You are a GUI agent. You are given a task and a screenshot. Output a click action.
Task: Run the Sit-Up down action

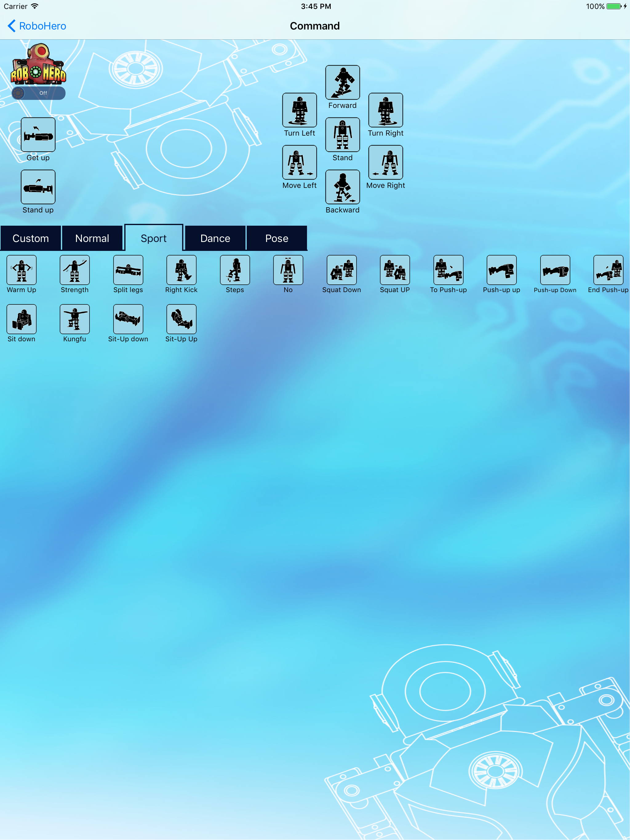(x=128, y=319)
